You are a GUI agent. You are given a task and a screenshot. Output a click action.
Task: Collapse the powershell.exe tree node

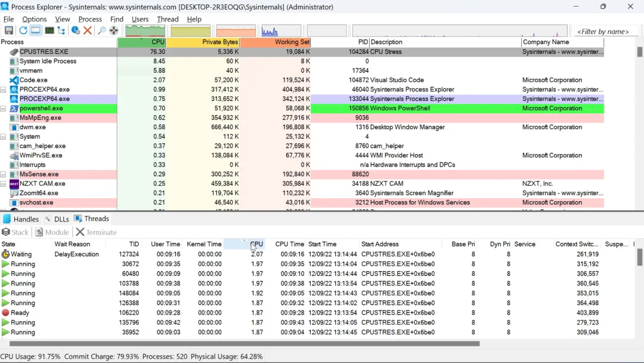coord(4,108)
